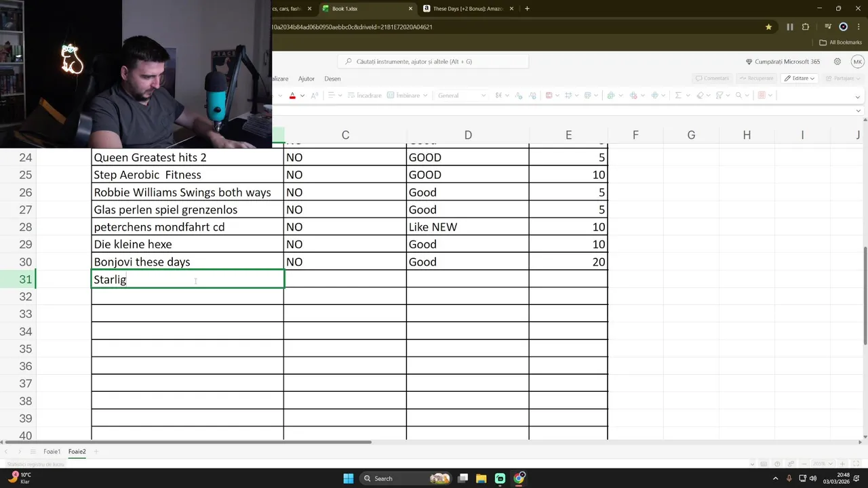Viewport: 868px width, 488px height.
Task: Switch to sheet tab Foaie1
Action: (52, 451)
